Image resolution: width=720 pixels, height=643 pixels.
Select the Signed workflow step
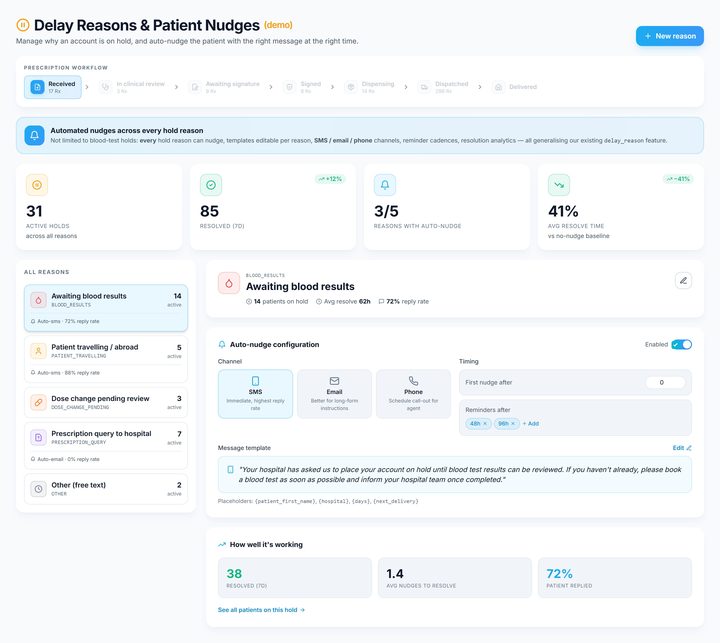303,87
